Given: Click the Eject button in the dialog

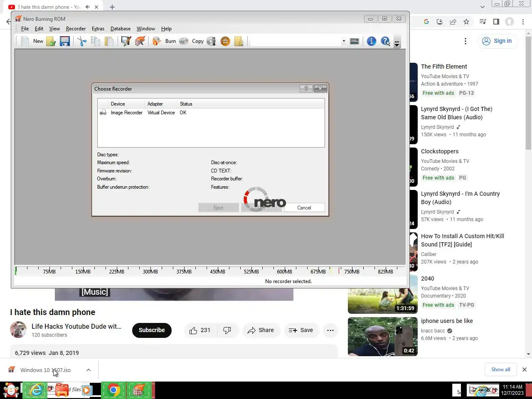Looking at the screenshot, I should click(x=218, y=208).
